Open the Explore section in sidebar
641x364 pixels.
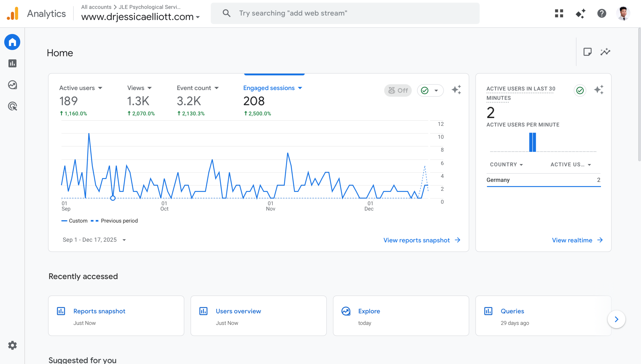click(12, 85)
